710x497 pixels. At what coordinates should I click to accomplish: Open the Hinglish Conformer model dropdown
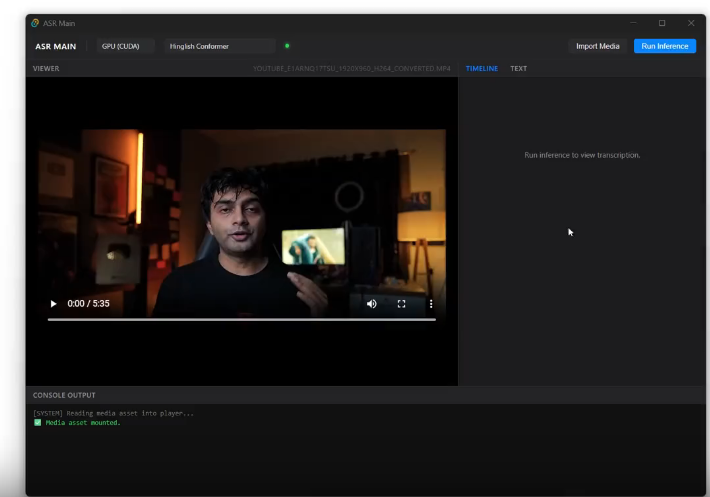coord(220,46)
